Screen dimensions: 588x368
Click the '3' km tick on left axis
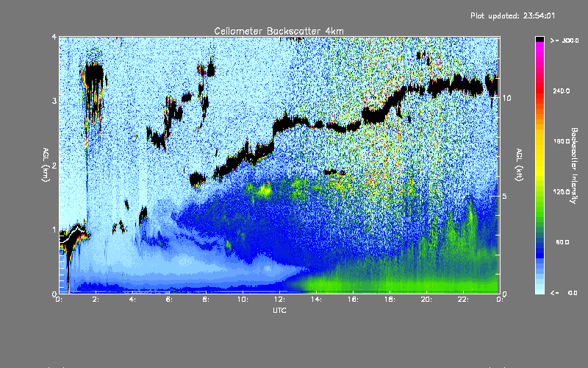(54, 102)
